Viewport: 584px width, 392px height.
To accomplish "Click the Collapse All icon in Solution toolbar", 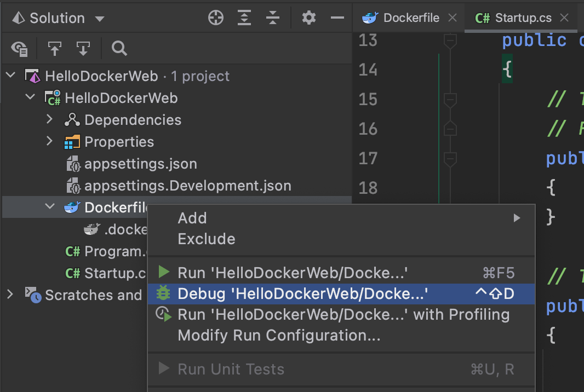I will (273, 18).
